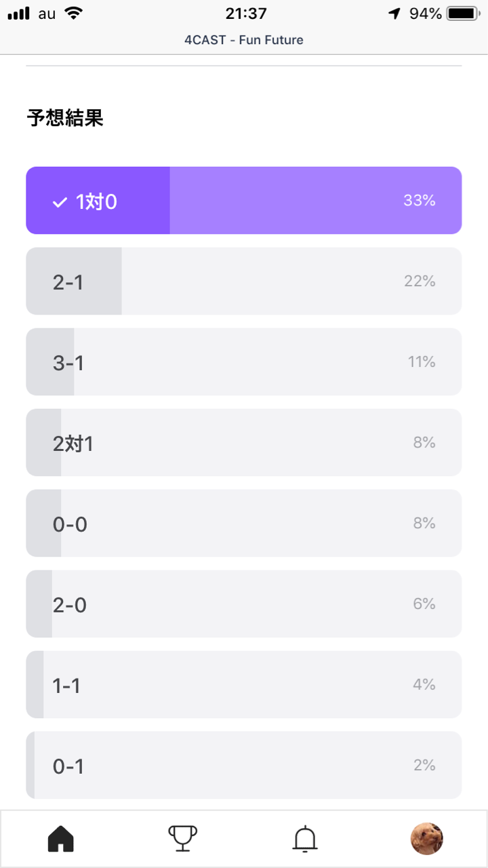Select the 2-1 prediction option
The height and width of the screenshot is (868, 488).
click(244, 281)
